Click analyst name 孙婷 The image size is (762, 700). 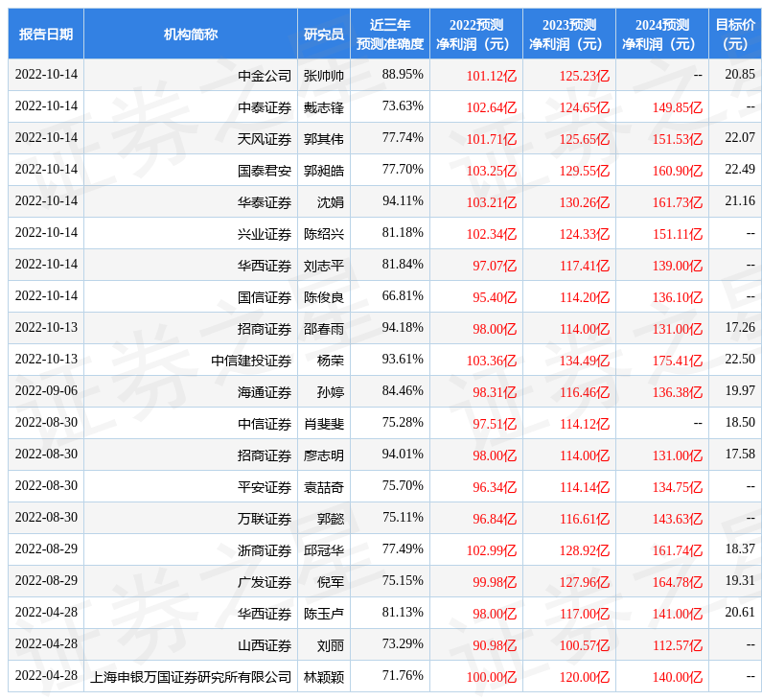[331, 392]
